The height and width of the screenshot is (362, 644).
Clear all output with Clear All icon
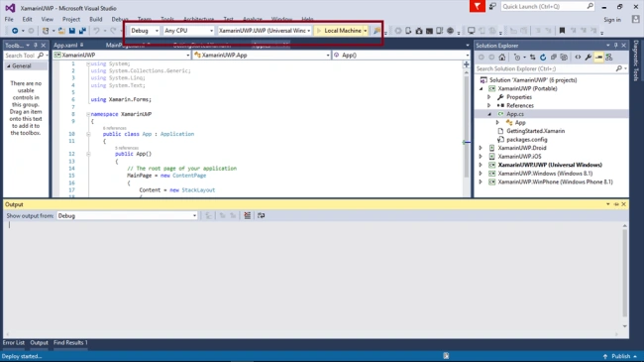pos(248,215)
